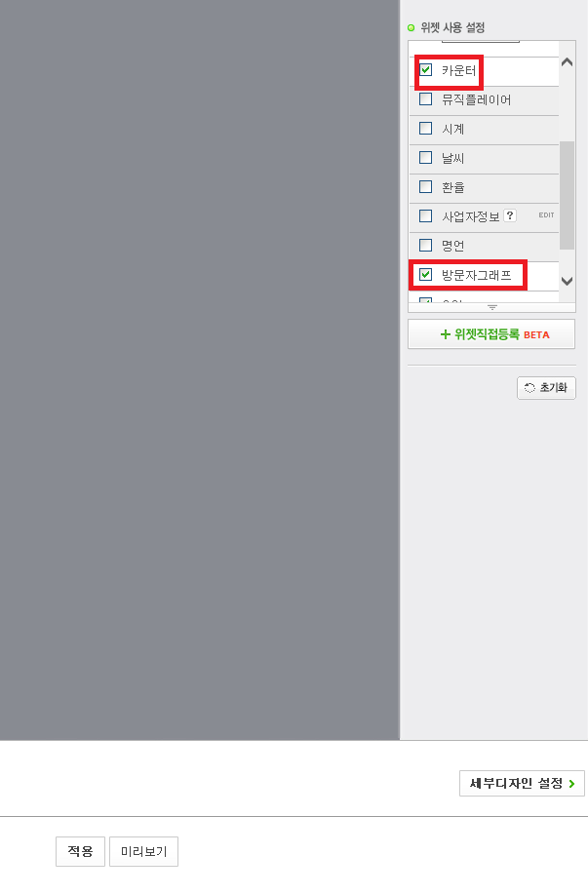
Task: Enable the 뮤직플레이어 widget checkbox
Action: pos(425,99)
